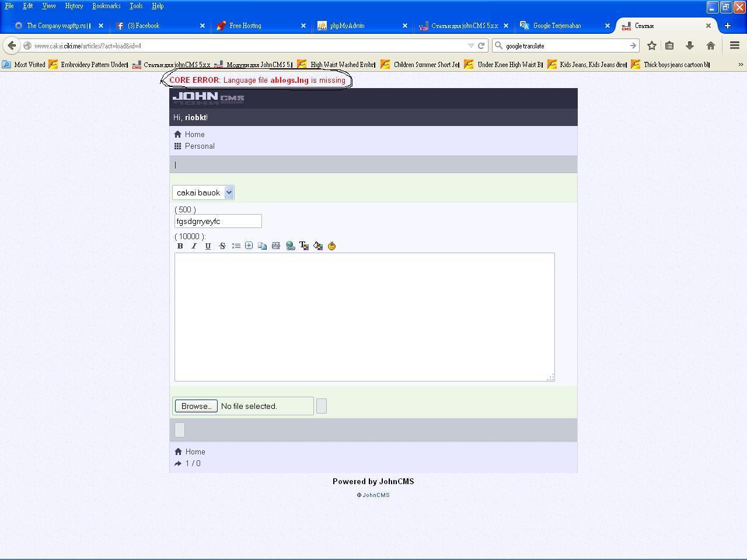Image resolution: width=747 pixels, height=560 pixels.
Task: Open the Bookmarks menu in the menu bar
Action: (x=106, y=6)
